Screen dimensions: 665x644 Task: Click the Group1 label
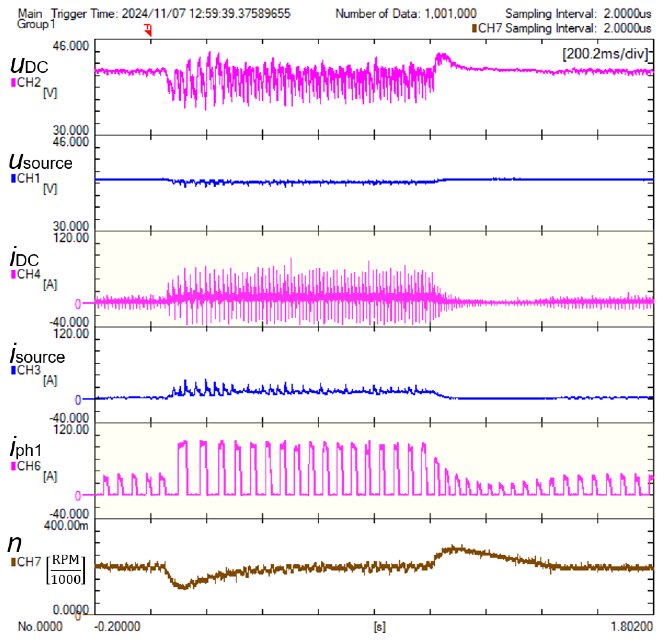click(x=36, y=24)
